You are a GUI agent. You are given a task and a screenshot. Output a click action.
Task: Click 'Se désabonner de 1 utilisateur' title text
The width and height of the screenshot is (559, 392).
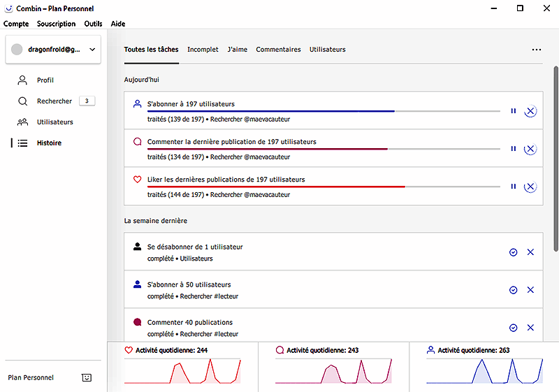point(195,247)
